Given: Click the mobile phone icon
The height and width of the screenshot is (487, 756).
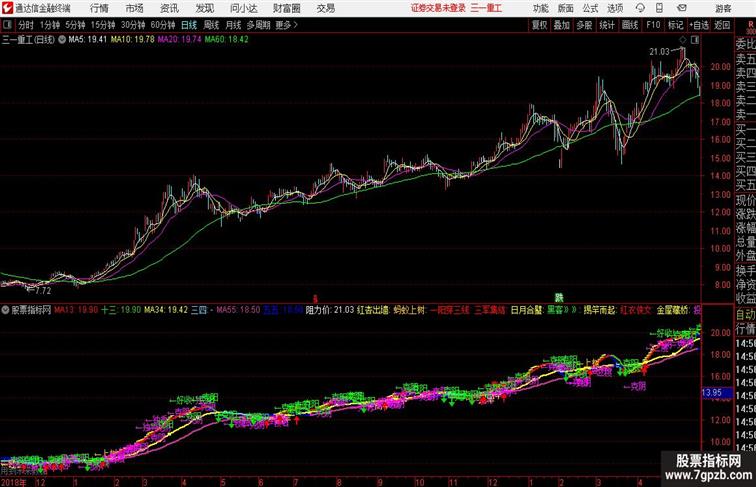Looking at the screenshot, I should coord(659,8).
